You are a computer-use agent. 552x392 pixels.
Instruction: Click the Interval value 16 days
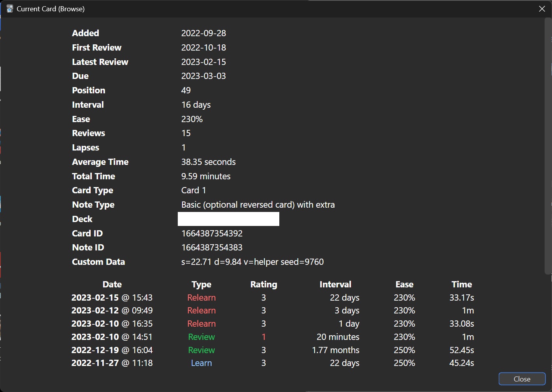(196, 104)
